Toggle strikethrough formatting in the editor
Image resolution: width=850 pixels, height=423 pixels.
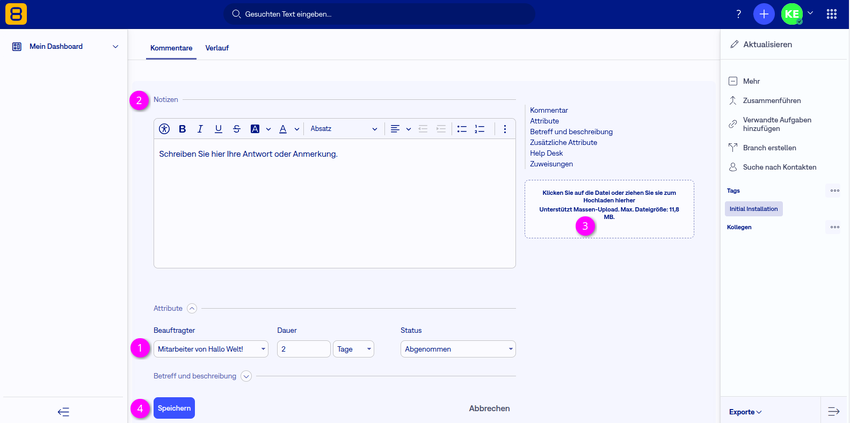[236, 129]
